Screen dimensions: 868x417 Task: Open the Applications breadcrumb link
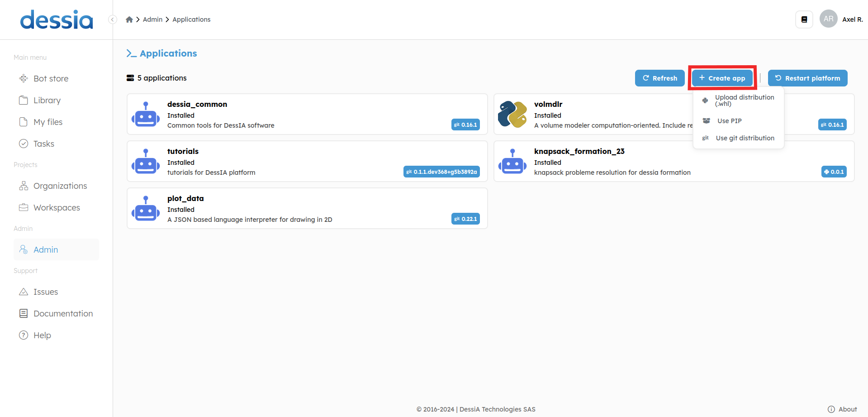[x=191, y=19]
